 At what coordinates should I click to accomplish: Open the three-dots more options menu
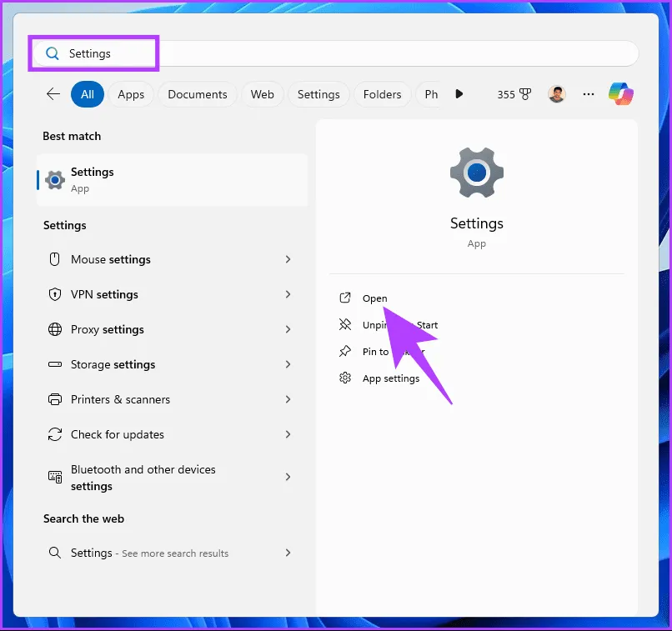pos(589,94)
